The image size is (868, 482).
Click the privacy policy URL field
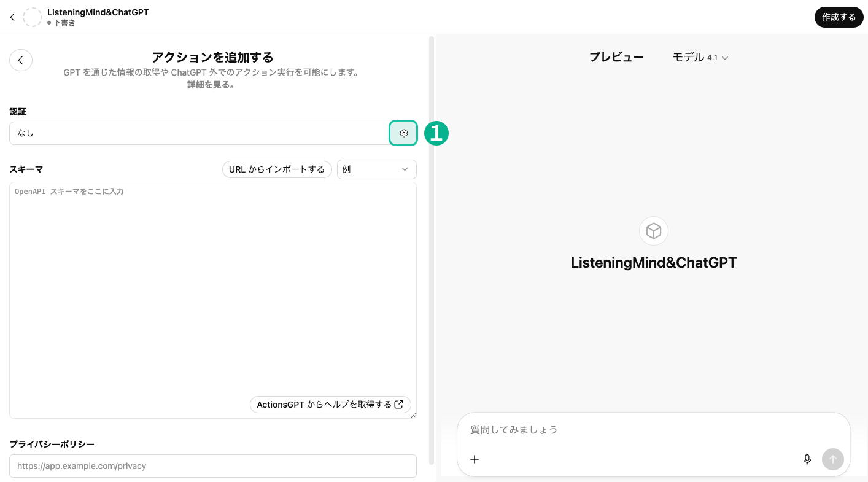pyautogui.click(x=213, y=466)
